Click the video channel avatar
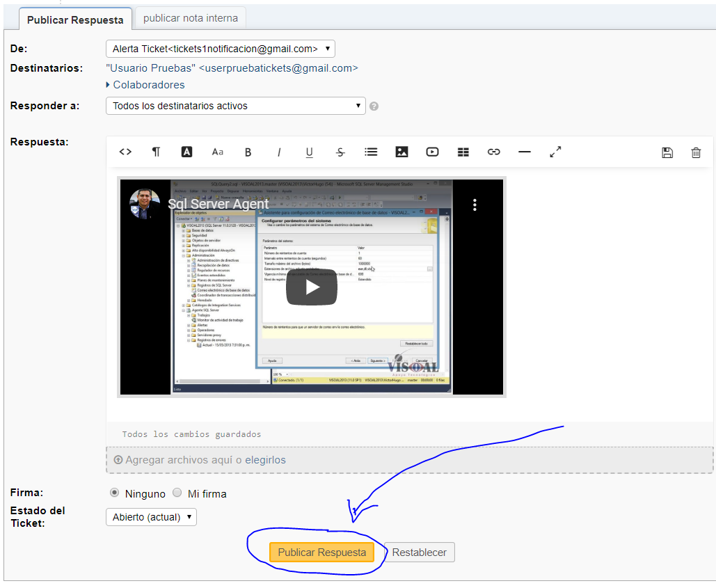Screen dimensions: 716x588 coord(145,204)
